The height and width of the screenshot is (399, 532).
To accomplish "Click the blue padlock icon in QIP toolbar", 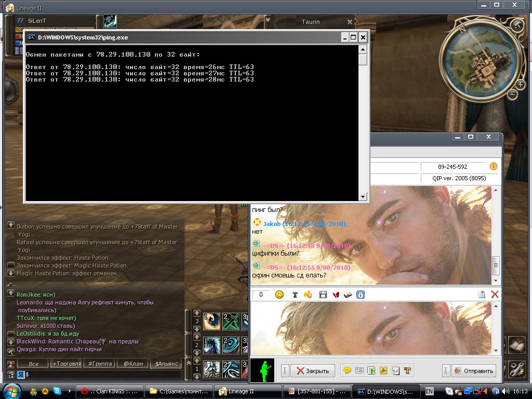I will 360,295.
